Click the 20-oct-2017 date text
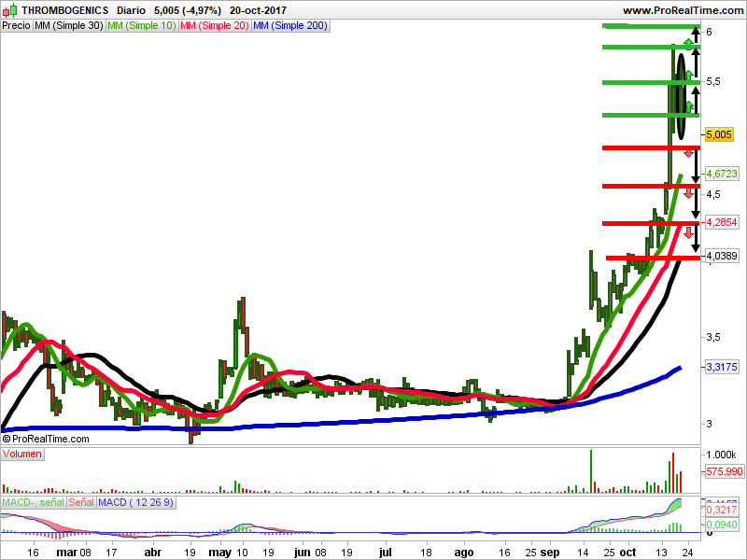 click(258, 10)
